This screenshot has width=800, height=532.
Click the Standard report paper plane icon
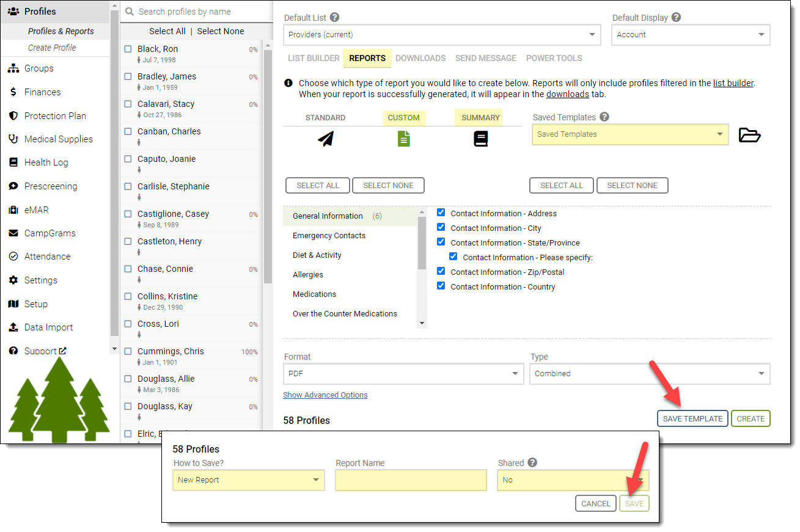point(326,139)
